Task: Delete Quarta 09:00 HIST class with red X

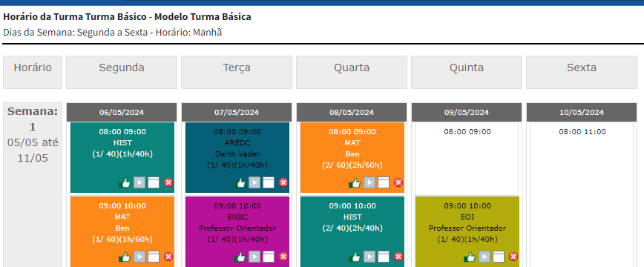Action: (398, 257)
